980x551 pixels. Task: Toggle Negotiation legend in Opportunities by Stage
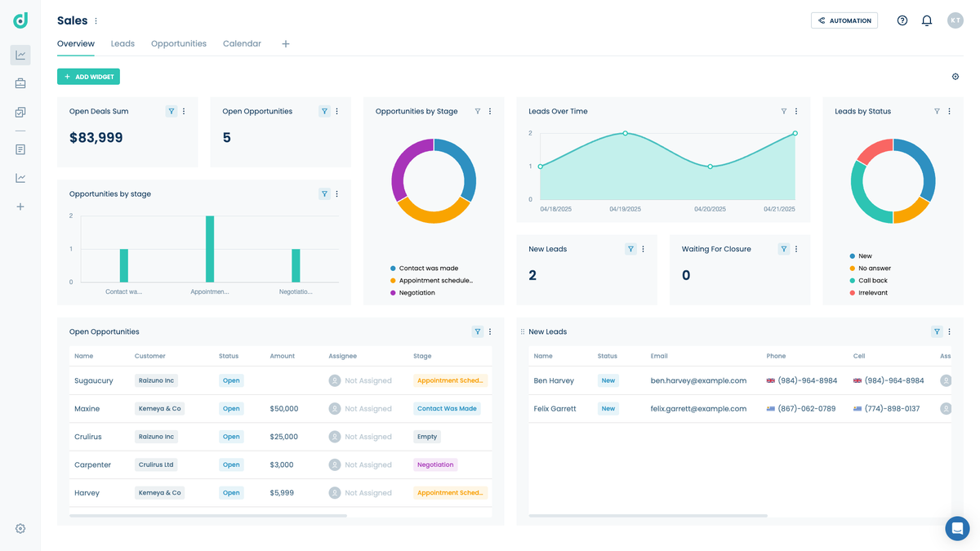pyautogui.click(x=416, y=293)
